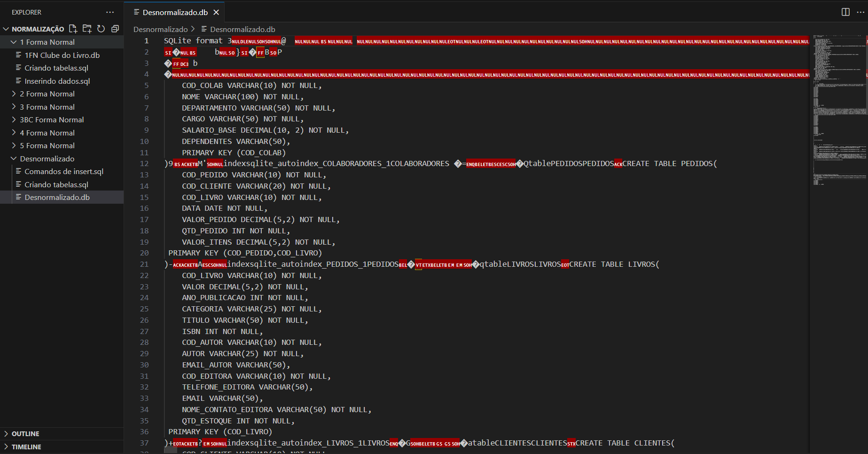Click 'COD_COLAB VARCHAR(10) NOT NULL,' line
The image size is (868, 454).
pos(252,86)
